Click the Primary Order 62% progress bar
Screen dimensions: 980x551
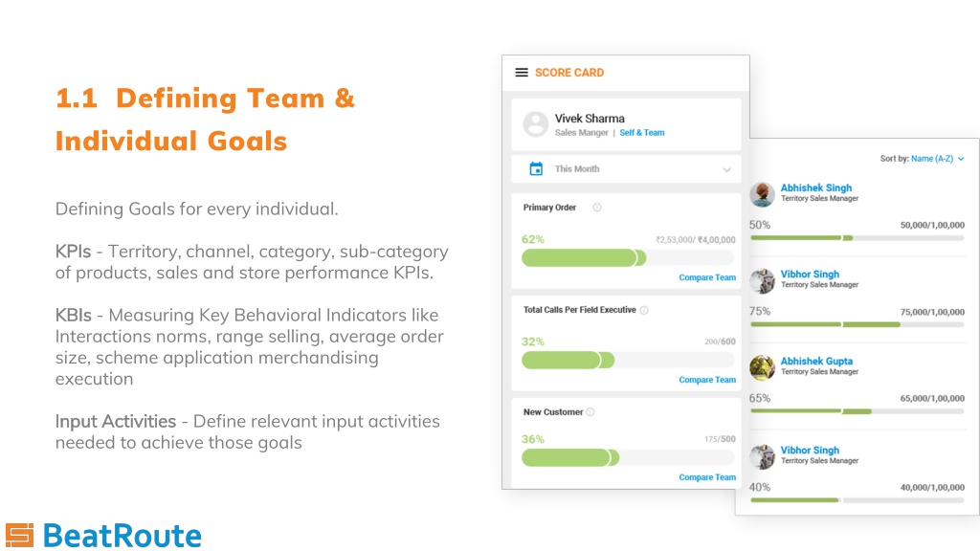coord(628,258)
